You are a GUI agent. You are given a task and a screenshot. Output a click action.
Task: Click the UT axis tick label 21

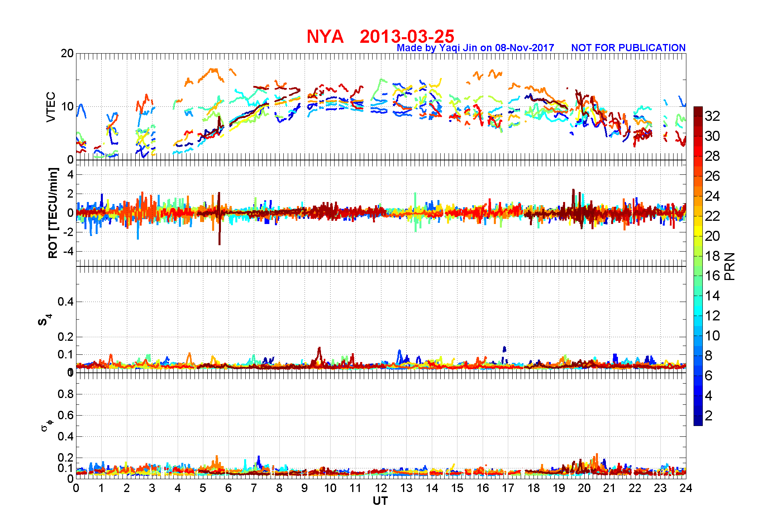tap(610, 488)
